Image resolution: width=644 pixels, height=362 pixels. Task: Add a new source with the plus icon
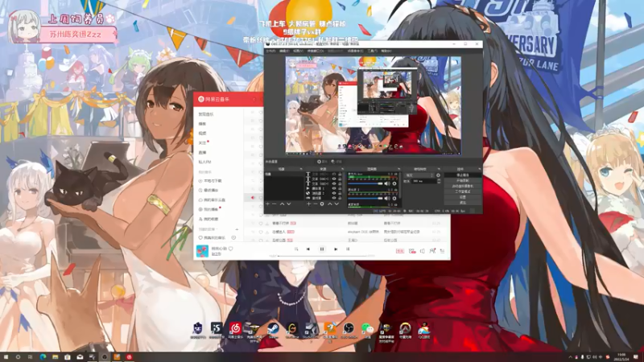(x=308, y=204)
